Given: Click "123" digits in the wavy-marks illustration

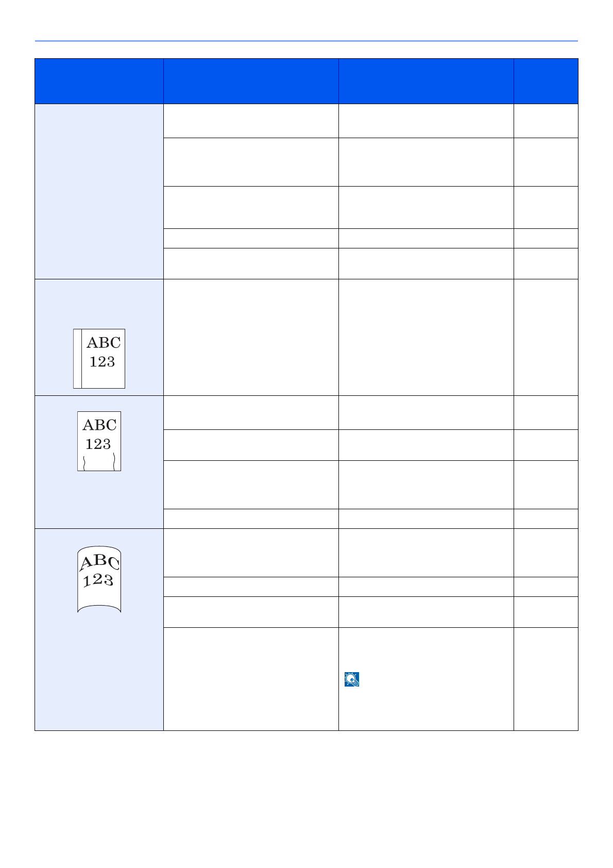Looking at the screenshot, I should point(98,444).
